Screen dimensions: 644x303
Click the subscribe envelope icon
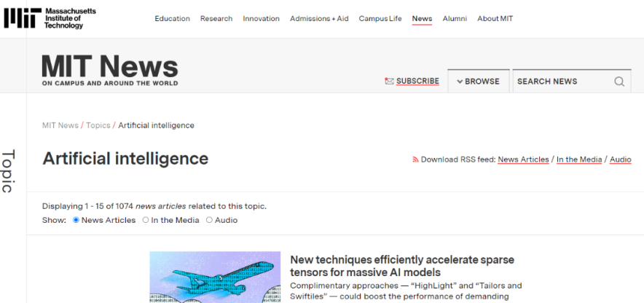click(x=389, y=82)
